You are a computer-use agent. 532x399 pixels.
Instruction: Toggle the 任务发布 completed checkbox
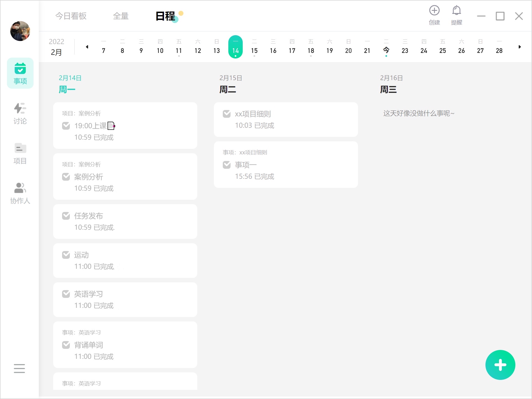tap(66, 216)
